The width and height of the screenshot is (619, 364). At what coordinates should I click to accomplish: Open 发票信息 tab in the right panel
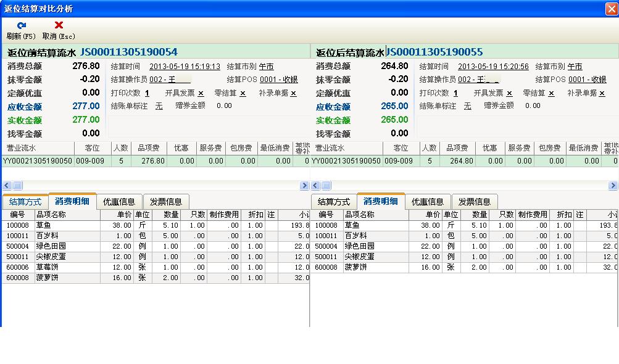[x=475, y=202]
